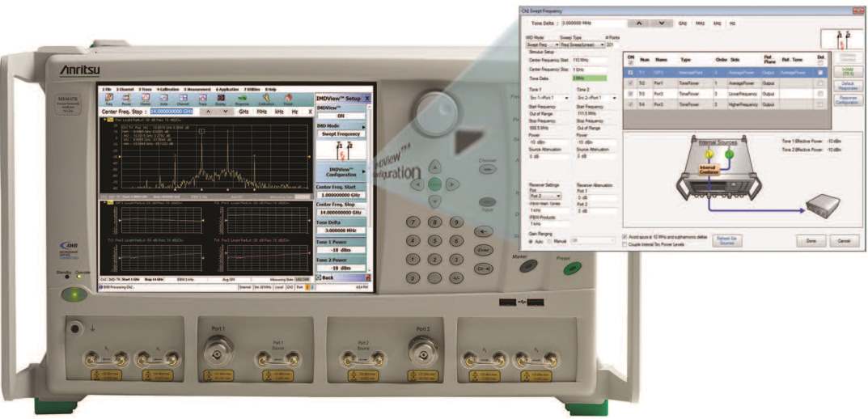Screen dimensions: 868x419
Task: Click the Tone Delta up arrow stepper
Action: [639, 24]
